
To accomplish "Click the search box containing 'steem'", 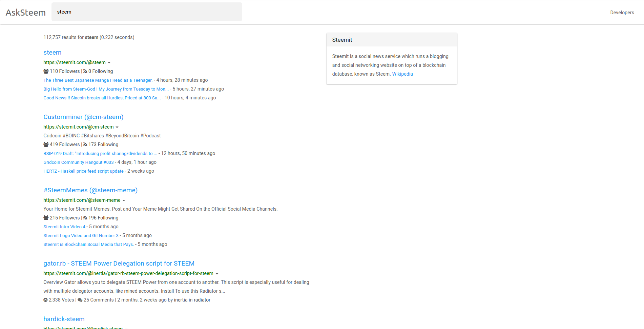I will (x=147, y=12).
